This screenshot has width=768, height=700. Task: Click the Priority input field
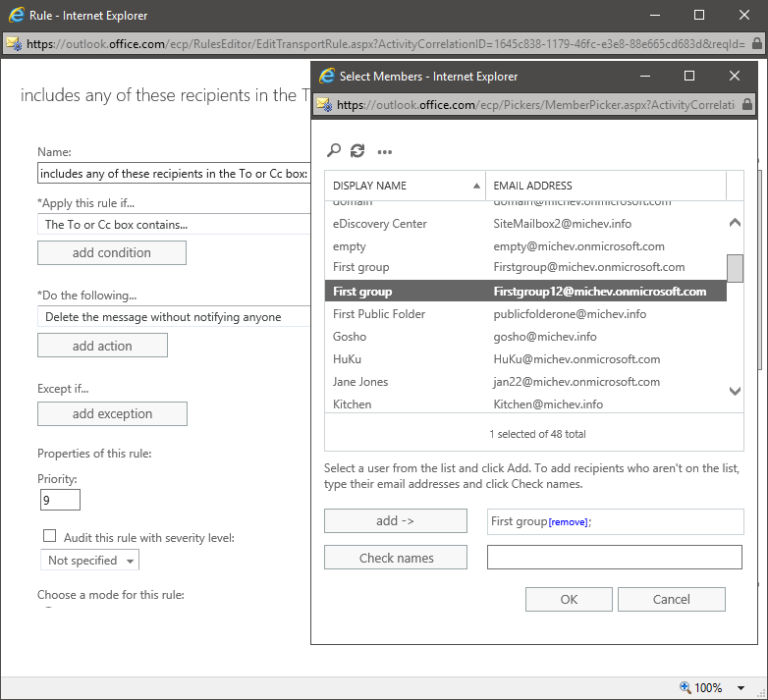[x=59, y=500]
